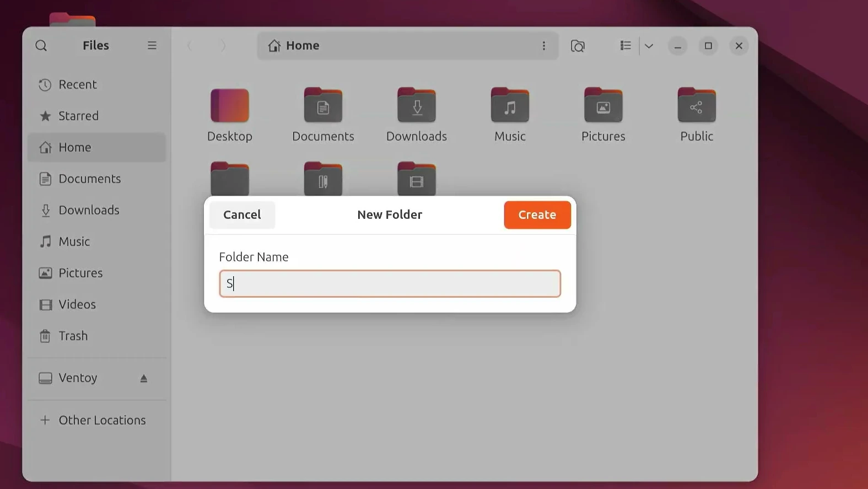Open Trash in the sidebar

click(x=96, y=336)
